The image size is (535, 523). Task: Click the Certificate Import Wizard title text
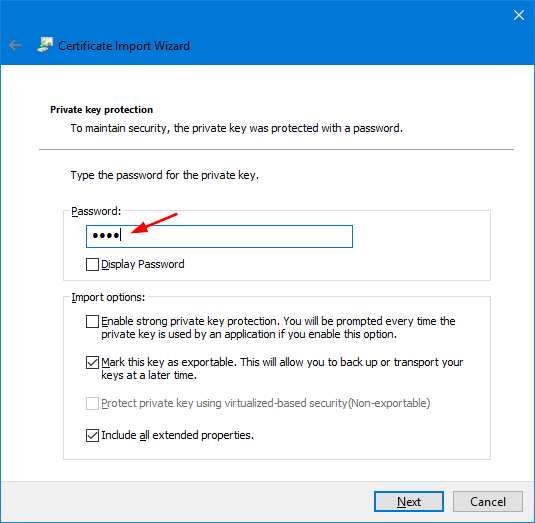click(124, 46)
